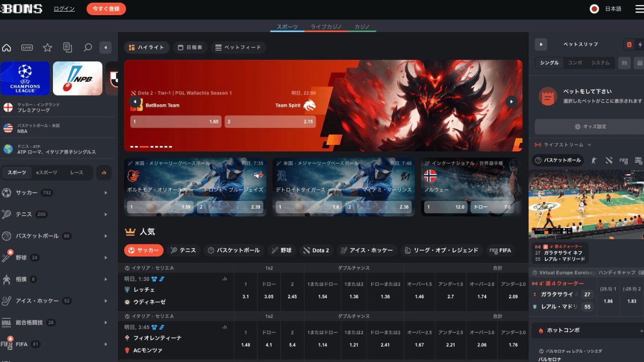Filter popular by Dota 2 chip
644x362 pixels.
pyautogui.click(x=316, y=250)
